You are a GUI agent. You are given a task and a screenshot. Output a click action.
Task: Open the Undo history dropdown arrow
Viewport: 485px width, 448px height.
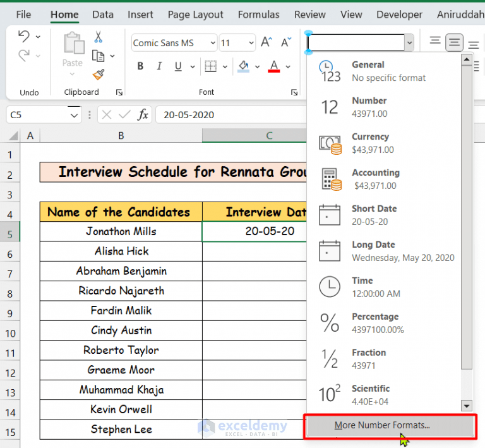pos(38,37)
